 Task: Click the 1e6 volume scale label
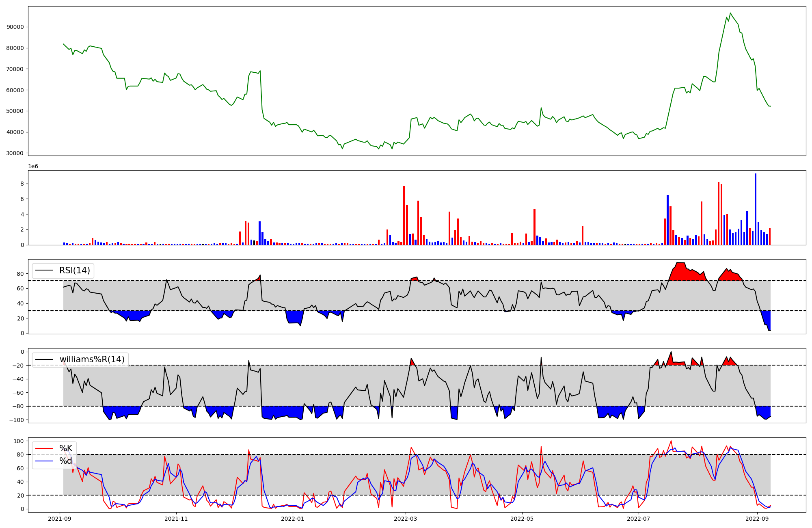pos(33,167)
